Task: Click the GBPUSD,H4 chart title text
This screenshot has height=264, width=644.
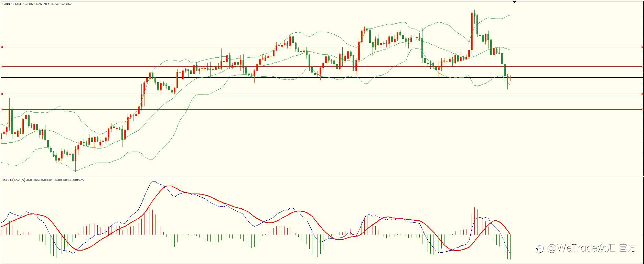Action: tap(12, 4)
